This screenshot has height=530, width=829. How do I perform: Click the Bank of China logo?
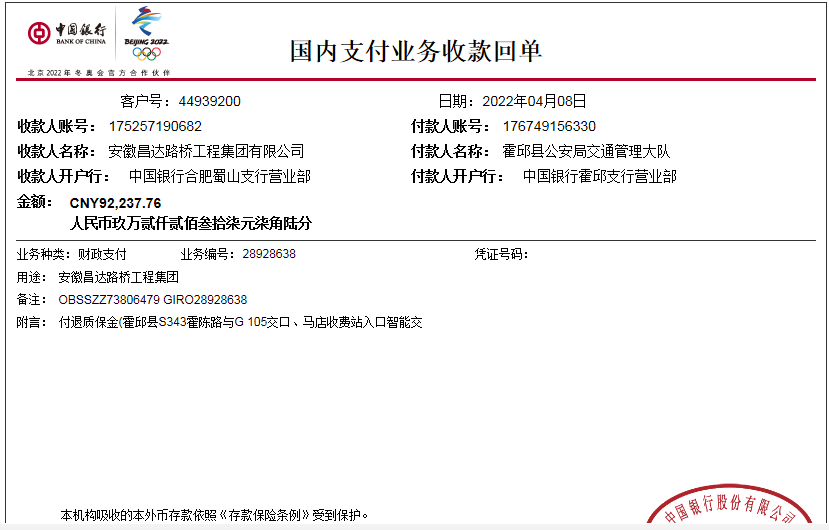(66, 33)
